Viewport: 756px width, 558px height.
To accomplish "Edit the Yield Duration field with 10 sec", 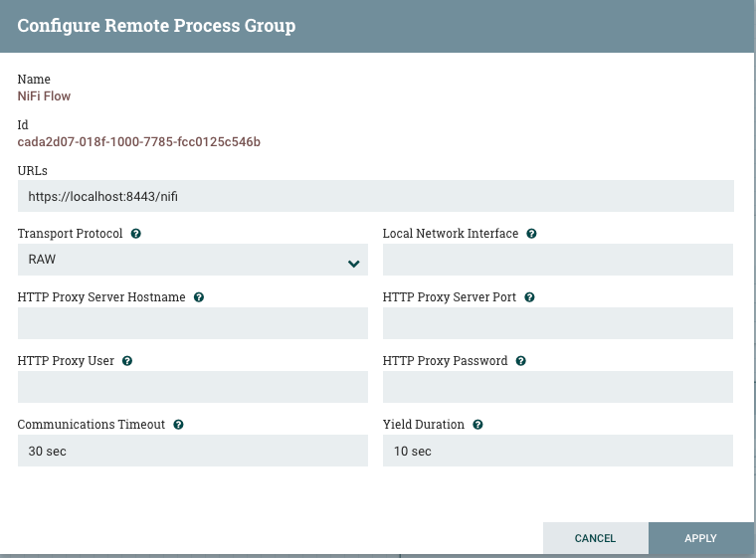I will coord(558,452).
